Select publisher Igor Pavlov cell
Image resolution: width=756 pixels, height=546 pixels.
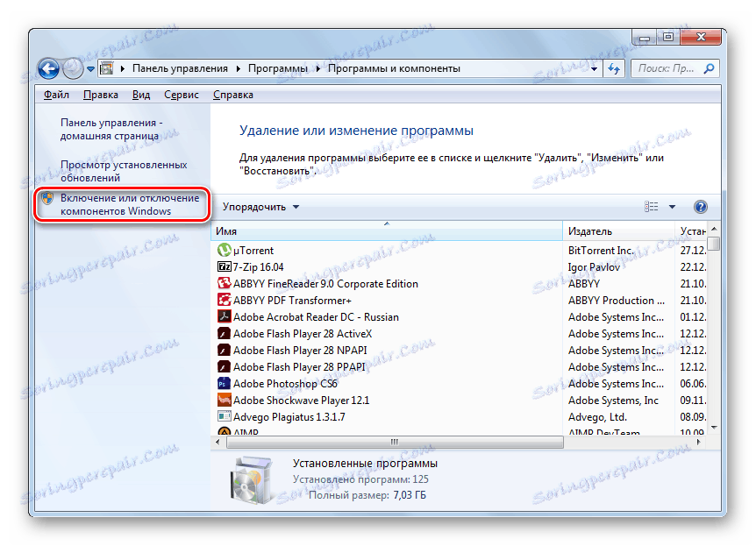pyautogui.click(x=594, y=266)
